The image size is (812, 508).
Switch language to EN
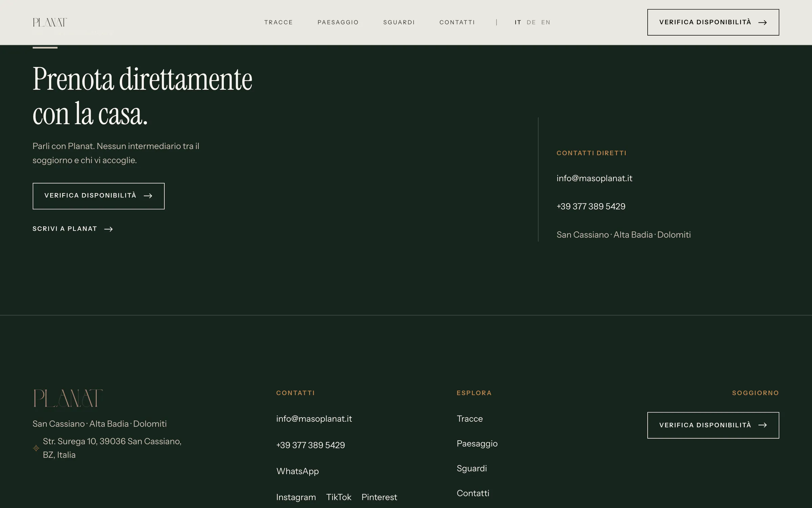[x=546, y=22]
